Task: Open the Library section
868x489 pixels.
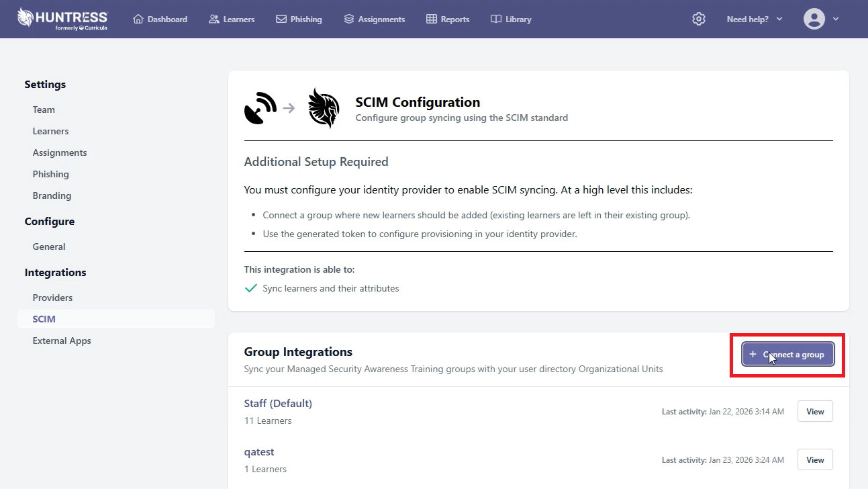Action: click(x=511, y=19)
